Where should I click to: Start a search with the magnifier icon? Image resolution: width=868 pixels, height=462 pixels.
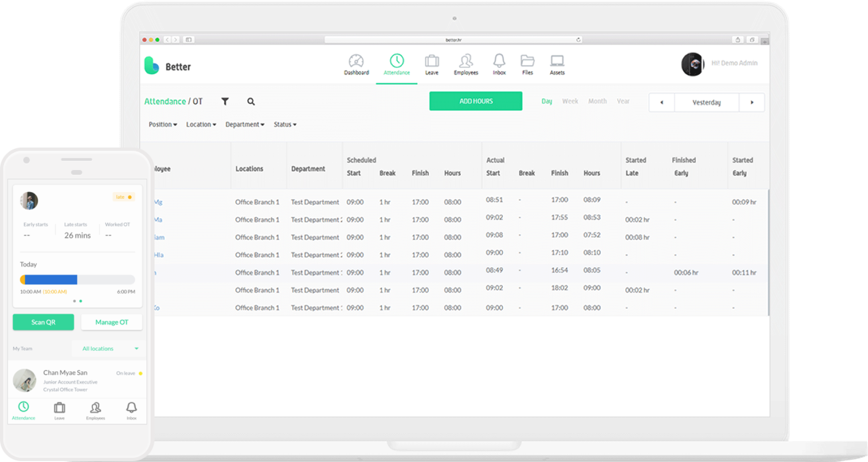click(x=251, y=102)
